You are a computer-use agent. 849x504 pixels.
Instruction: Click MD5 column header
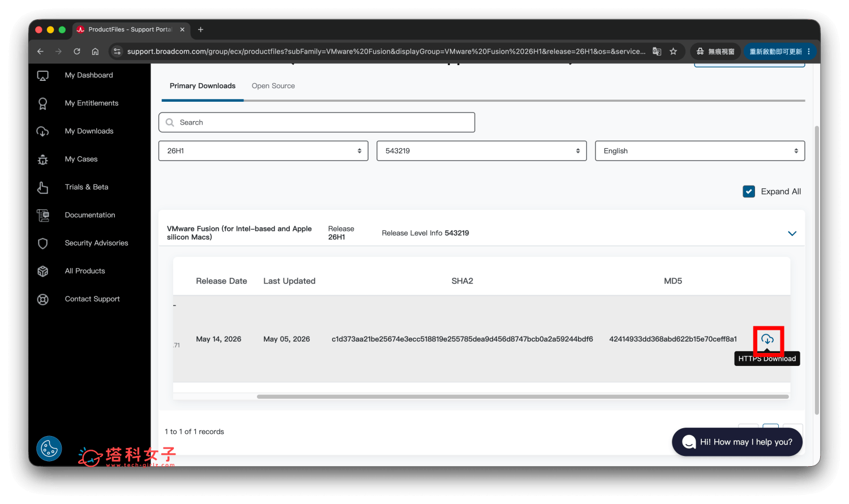pyautogui.click(x=673, y=281)
